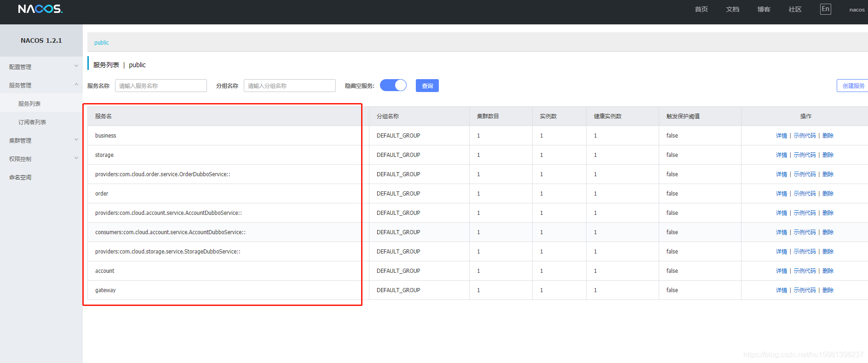Open 详情 for order service
868x363 pixels.
tap(782, 194)
